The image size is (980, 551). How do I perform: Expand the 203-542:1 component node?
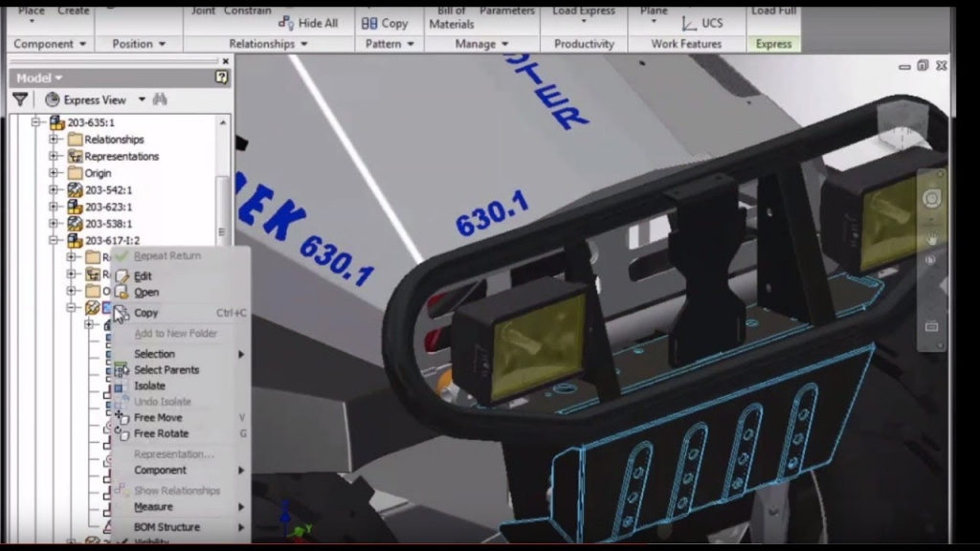(55, 190)
